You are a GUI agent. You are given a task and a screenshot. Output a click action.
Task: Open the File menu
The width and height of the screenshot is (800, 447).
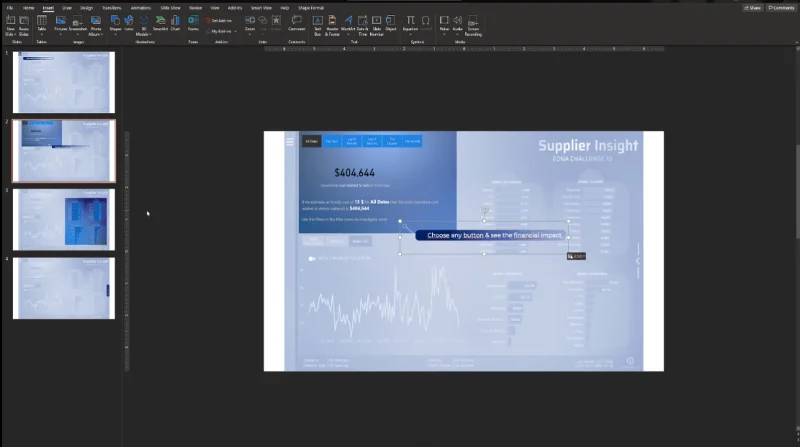click(x=10, y=8)
